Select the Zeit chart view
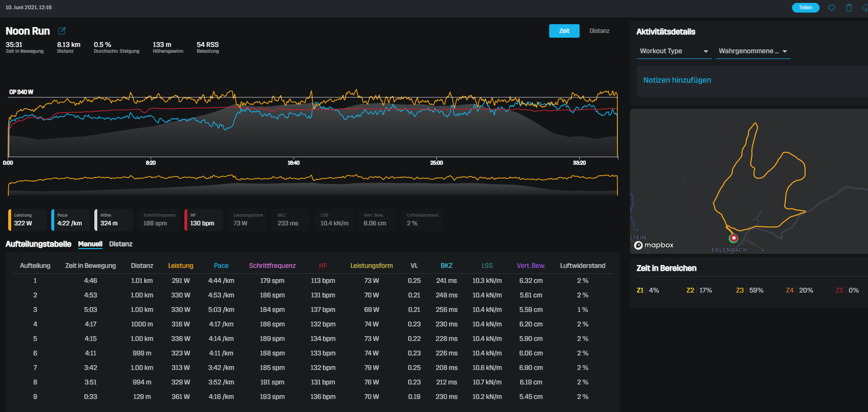The height and width of the screenshot is (412, 868). [564, 31]
